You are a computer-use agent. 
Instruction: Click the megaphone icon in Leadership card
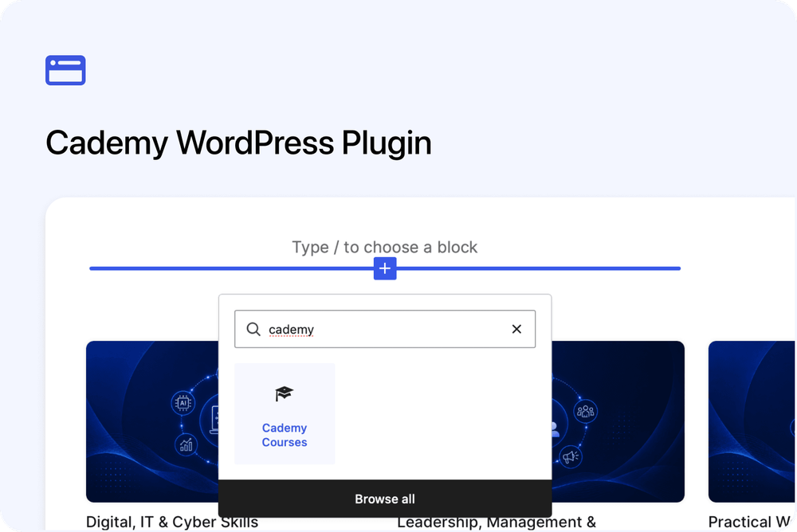tap(571, 456)
